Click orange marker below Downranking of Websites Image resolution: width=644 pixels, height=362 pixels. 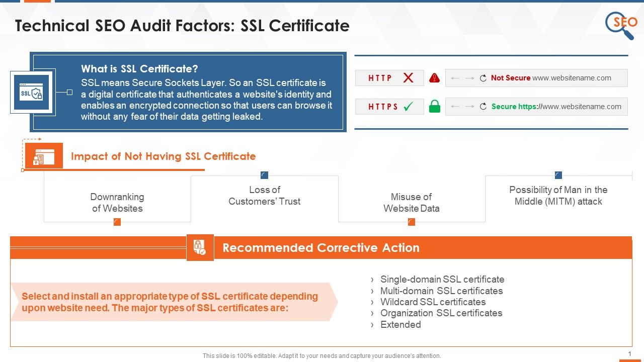point(117,222)
